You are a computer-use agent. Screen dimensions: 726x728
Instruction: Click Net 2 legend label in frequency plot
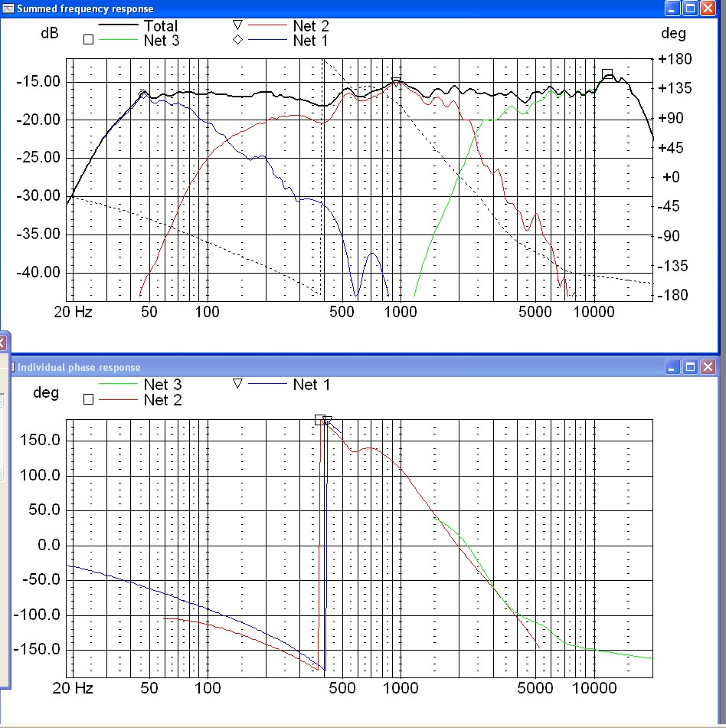[311, 26]
